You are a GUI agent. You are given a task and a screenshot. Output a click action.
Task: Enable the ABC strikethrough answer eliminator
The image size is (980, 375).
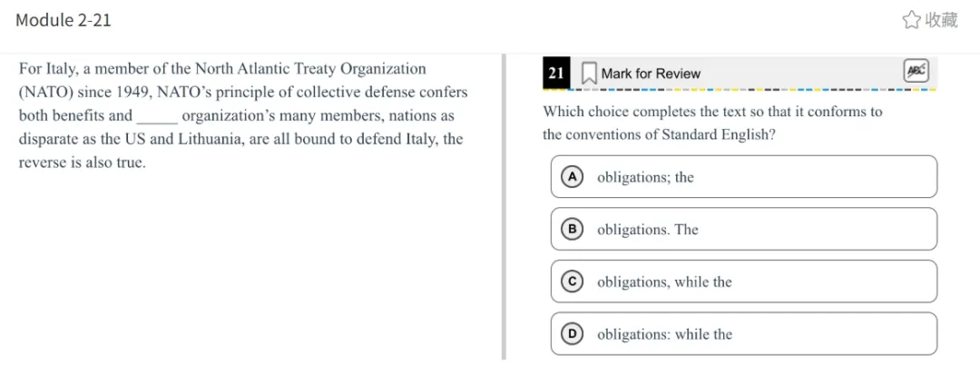(916, 71)
